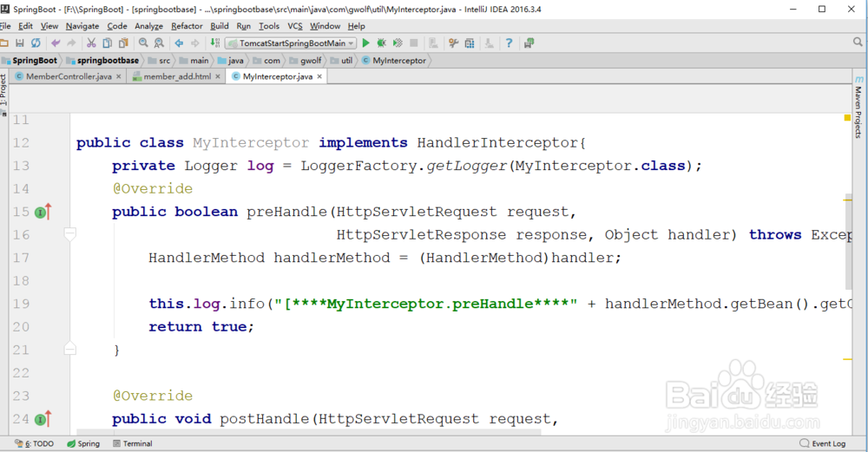
Task: Click the toolbar icon right of Help
Action: tap(529, 43)
